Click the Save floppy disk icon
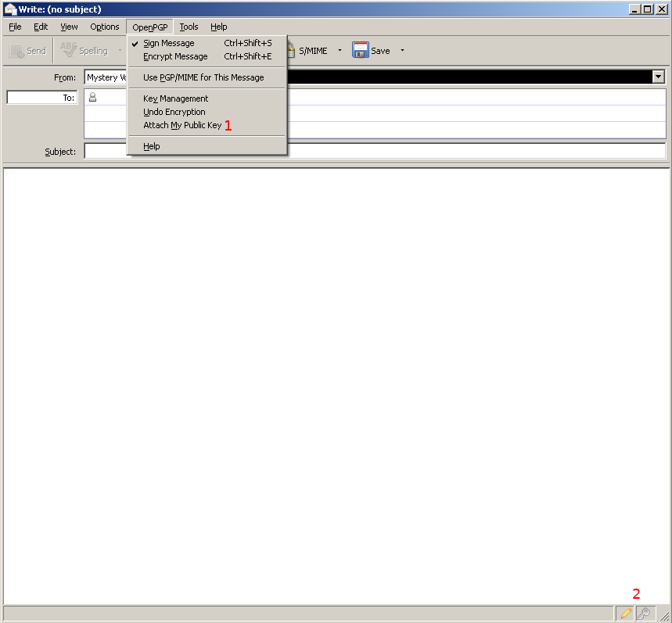The image size is (672, 623). (360, 50)
